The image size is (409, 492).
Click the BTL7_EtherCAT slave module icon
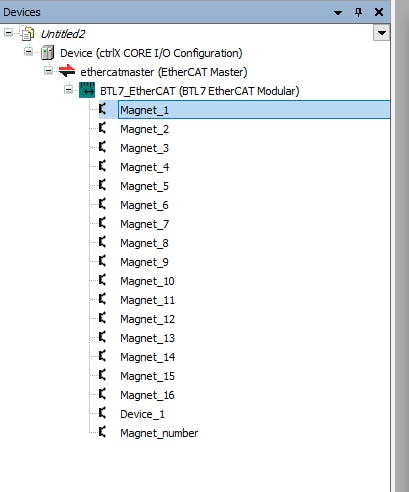point(87,90)
